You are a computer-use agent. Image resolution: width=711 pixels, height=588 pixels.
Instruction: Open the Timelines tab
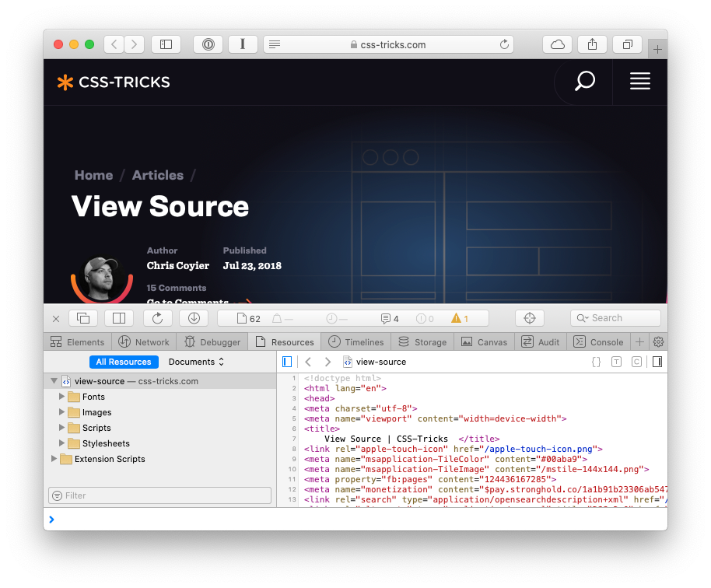click(356, 341)
